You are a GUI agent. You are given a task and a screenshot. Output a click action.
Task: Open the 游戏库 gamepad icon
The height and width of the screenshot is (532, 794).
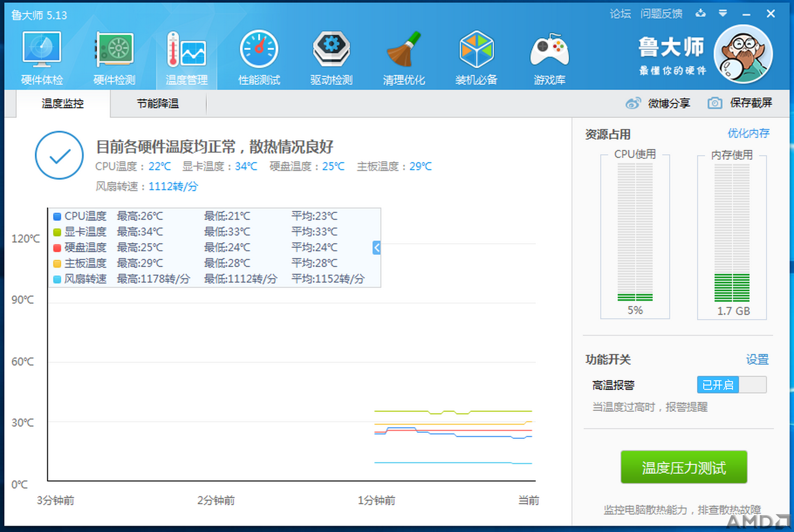tap(549, 50)
